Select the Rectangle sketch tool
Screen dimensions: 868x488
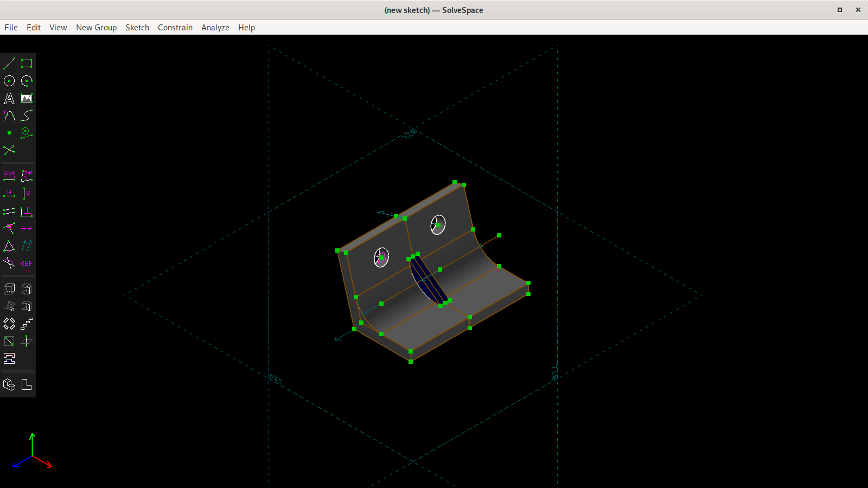click(26, 64)
